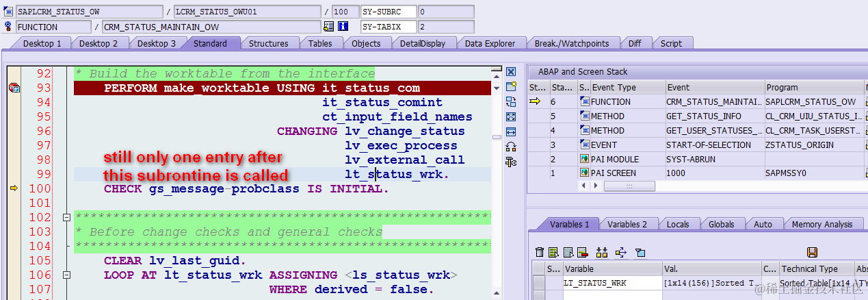Image resolution: width=868 pixels, height=300 pixels.
Task: Switch to the Desktop 2 tab
Action: click(x=98, y=43)
